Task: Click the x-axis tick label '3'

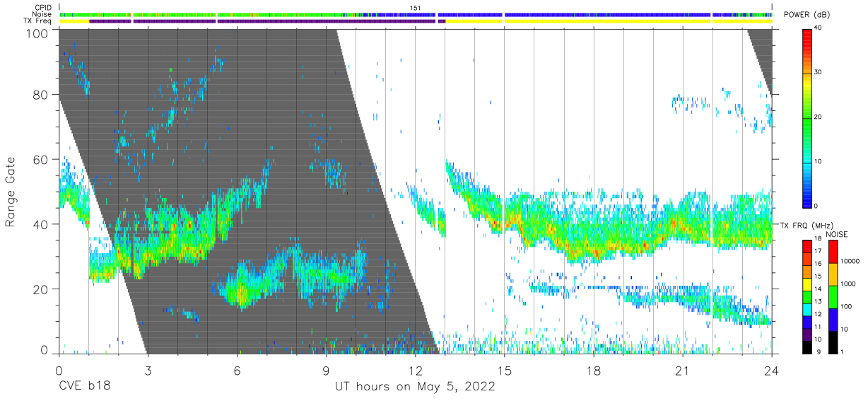Action: (148, 369)
